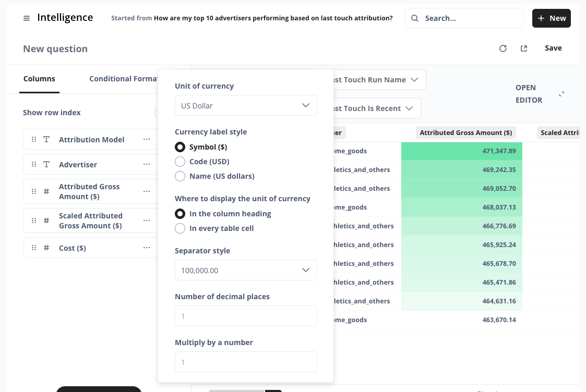Grab the drag handle for Cost ($)
The width and height of the screenshot is (586, 392).
34,248
